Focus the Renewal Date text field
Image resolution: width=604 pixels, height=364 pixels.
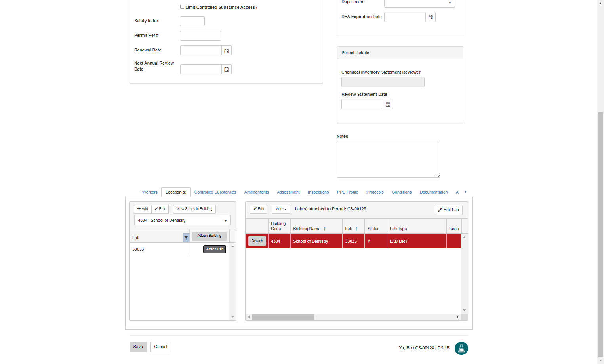coord(201,51)
